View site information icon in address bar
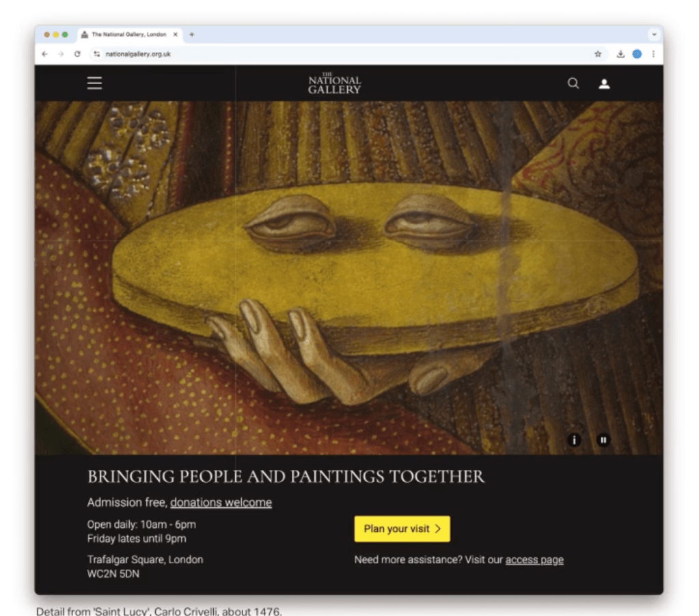Viewport: 699px width, 616px height. 97,54
